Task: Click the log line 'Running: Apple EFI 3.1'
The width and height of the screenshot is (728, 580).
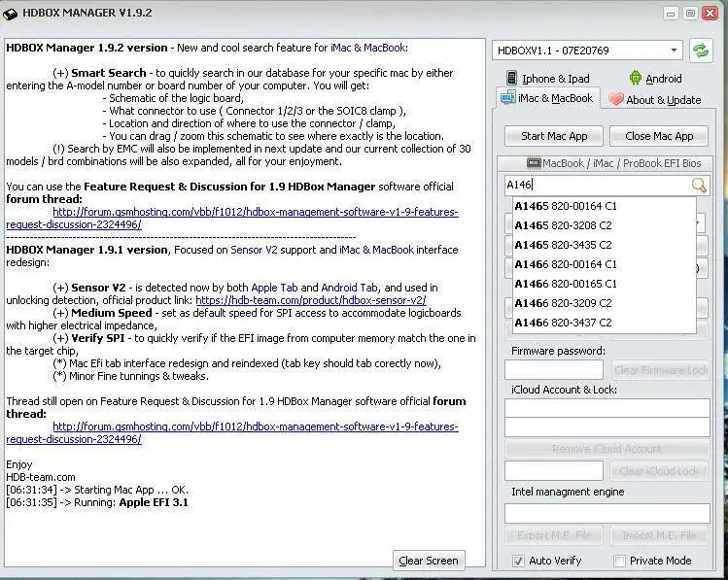Action: pos(97,502)
